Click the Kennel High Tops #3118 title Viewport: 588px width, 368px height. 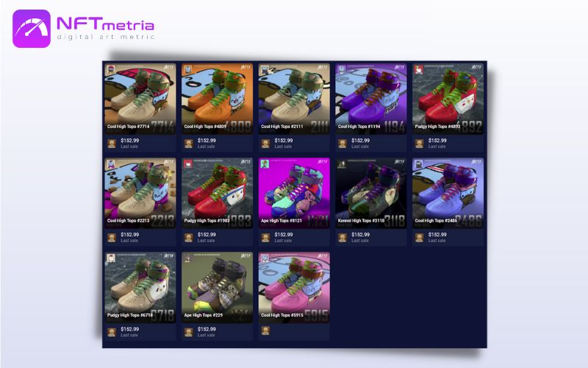click(361, 221)
